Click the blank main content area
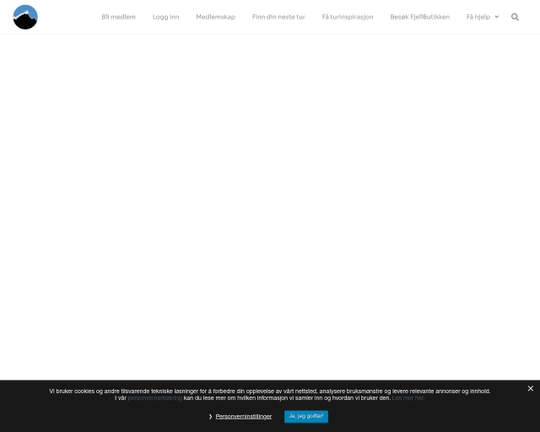The height and width of the screenshot is (432, 540). pos(270,207)
